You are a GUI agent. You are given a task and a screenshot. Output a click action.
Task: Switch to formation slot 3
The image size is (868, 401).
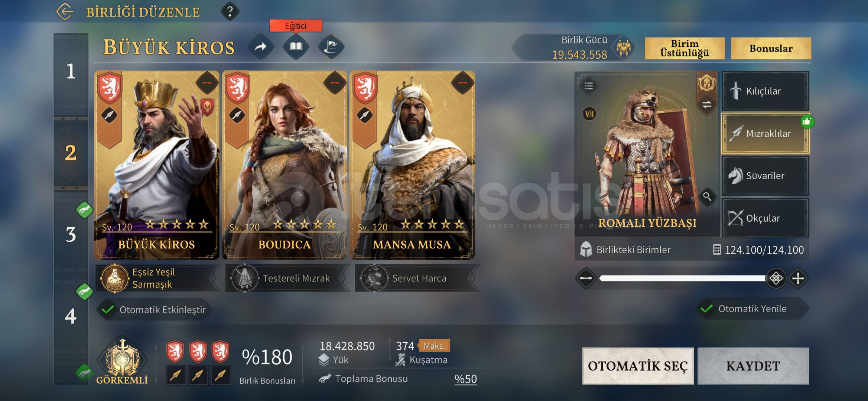(x=71, y=235)
